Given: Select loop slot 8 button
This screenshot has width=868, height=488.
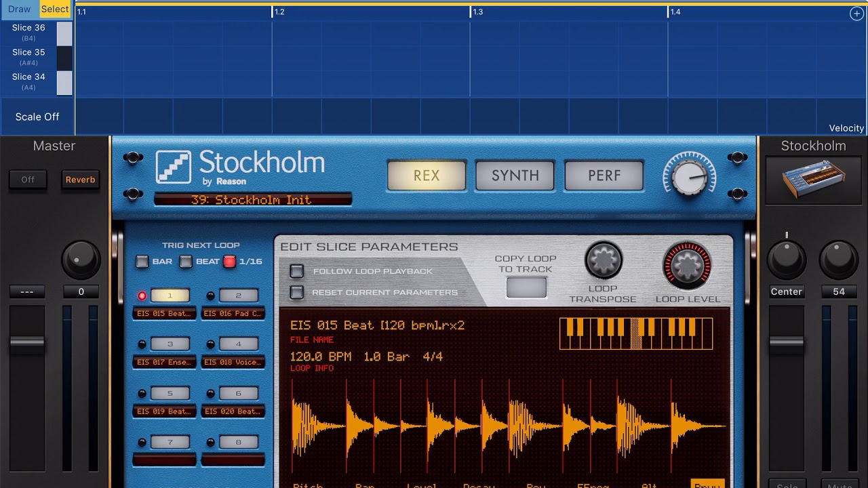Looking at the screenshot, I should pos(238,443).
